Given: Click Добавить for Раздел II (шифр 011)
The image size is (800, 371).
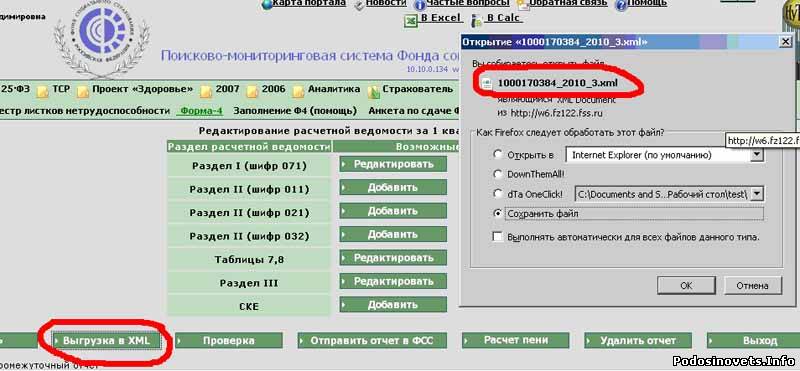Looking at the screenshot, I should click(393, 187).
